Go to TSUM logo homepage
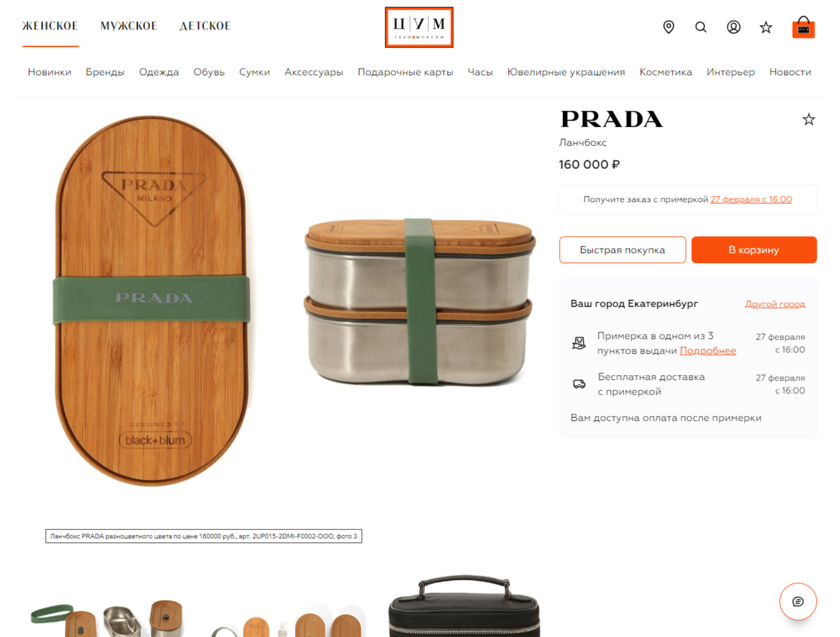The height and width of the screenshot is (637, 840). [x=419, y=28]
